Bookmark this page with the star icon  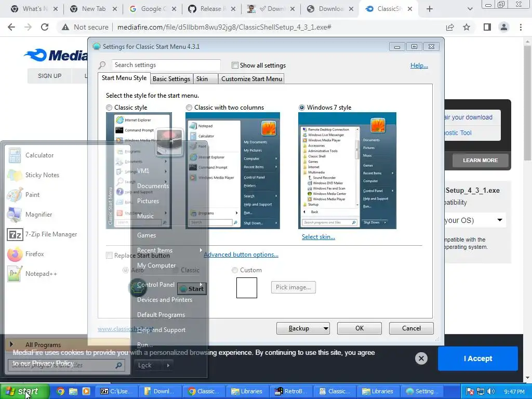[467, 27]
